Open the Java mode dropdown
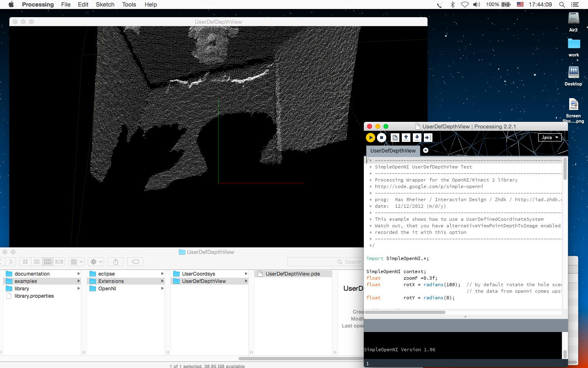588x368 pixels. click(550, 137)
